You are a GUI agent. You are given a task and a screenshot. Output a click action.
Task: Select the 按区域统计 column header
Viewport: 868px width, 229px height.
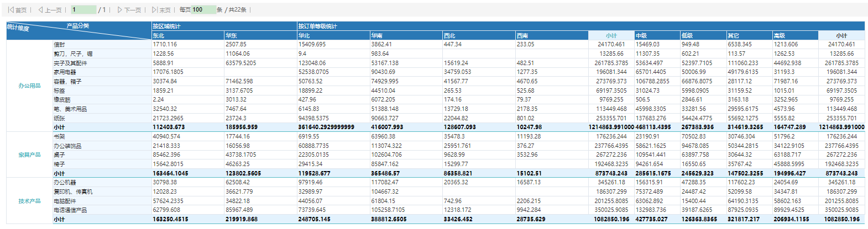(224, 26)
